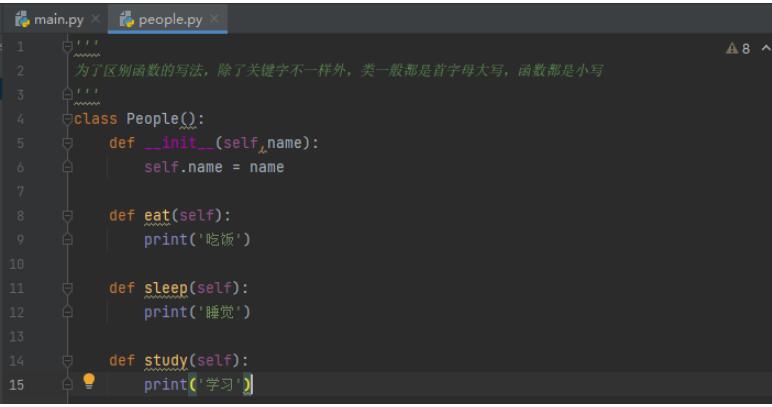Open the warnings indicator showing 8 problems
Screen dimensions: 772x407
738,48
